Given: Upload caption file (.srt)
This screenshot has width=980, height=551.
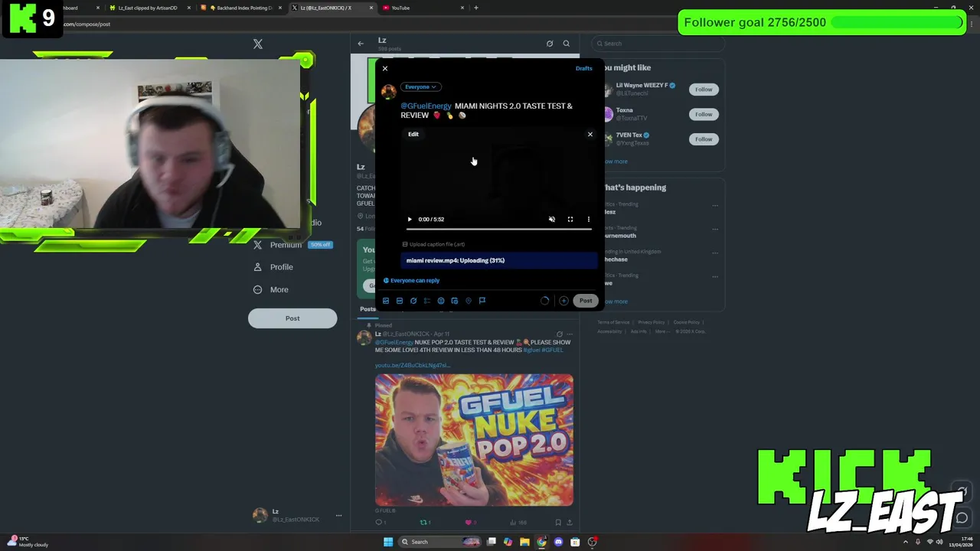Looking at the screenshot, I should coord(434,244).
